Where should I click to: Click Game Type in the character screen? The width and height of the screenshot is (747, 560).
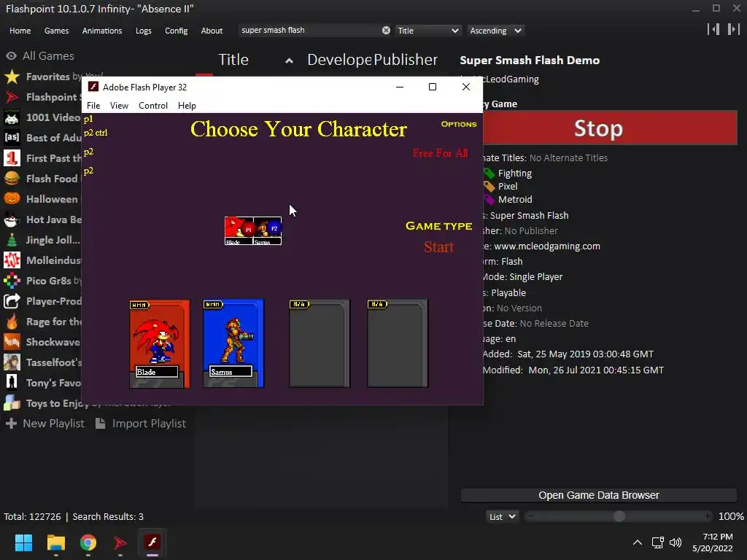pos(438,226)
